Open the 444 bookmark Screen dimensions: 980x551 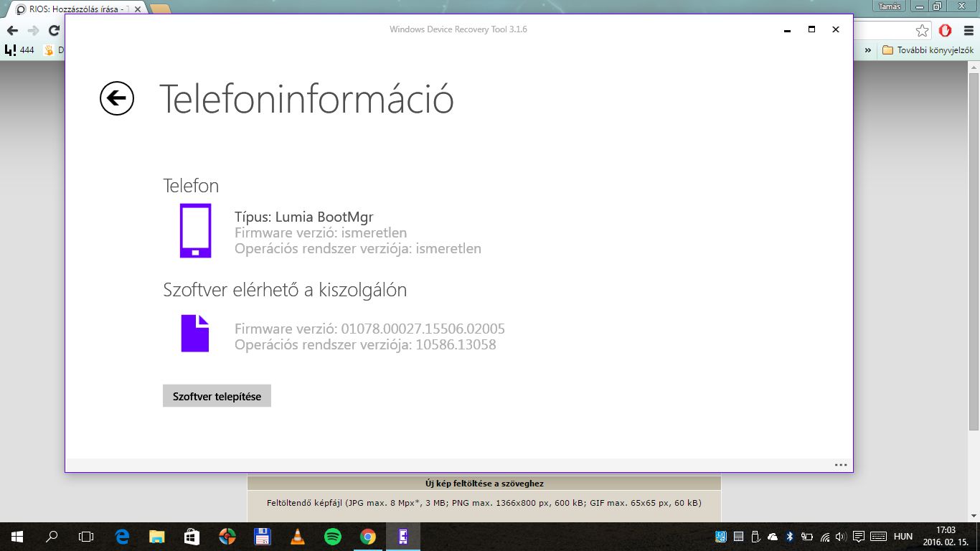tap(19, 50)
